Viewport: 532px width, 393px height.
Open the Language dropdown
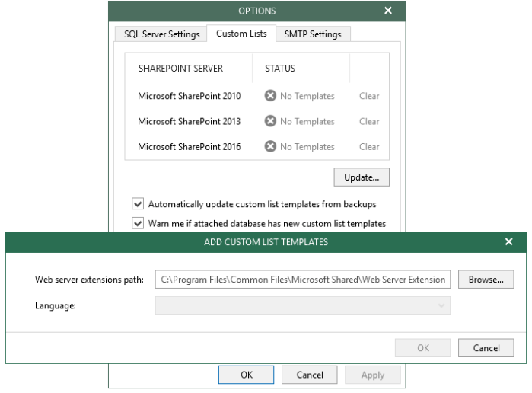[x=303, y=305]
